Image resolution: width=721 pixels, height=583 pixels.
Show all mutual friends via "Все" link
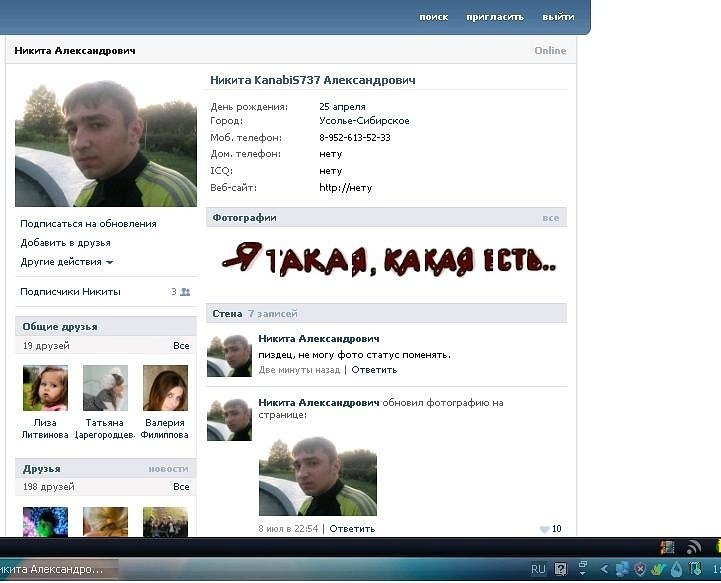(x=180, y=346)
